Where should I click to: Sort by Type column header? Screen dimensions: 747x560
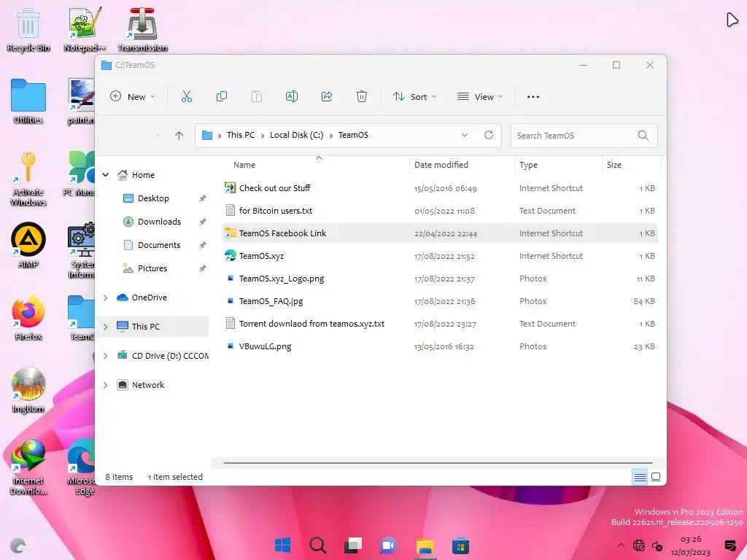[528, 165]
